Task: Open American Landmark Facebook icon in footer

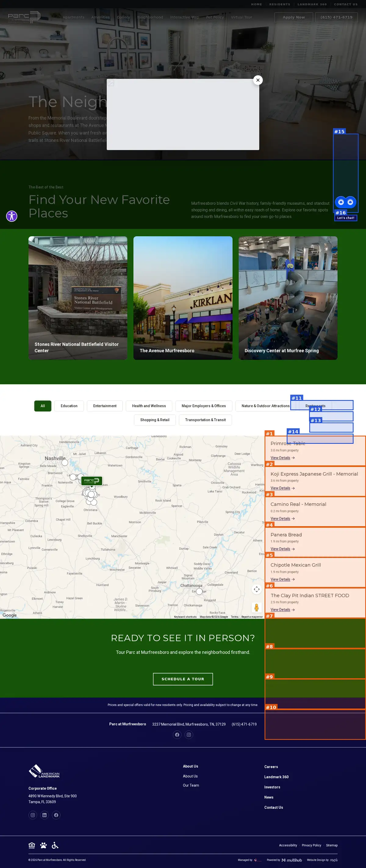Action: pos(56,815)
